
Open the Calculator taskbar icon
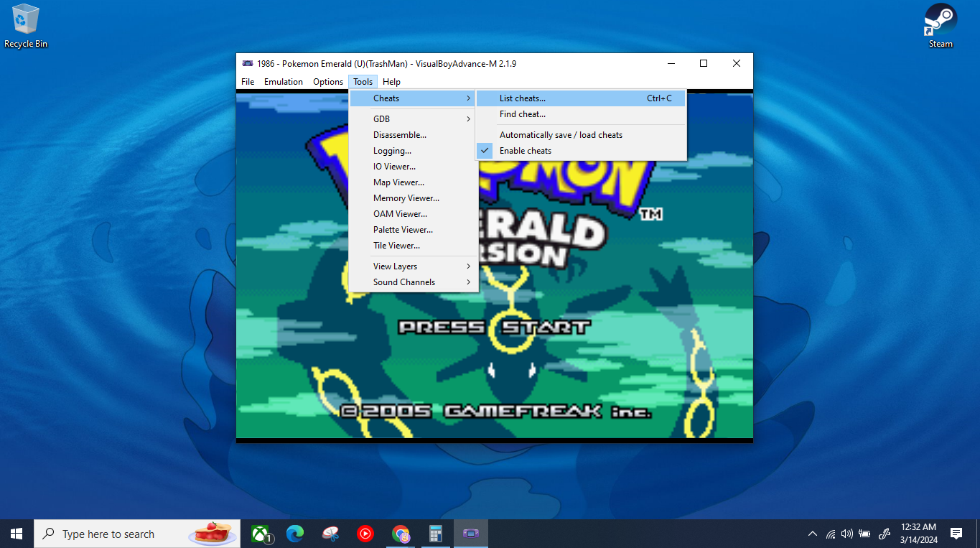pos(435,534)
